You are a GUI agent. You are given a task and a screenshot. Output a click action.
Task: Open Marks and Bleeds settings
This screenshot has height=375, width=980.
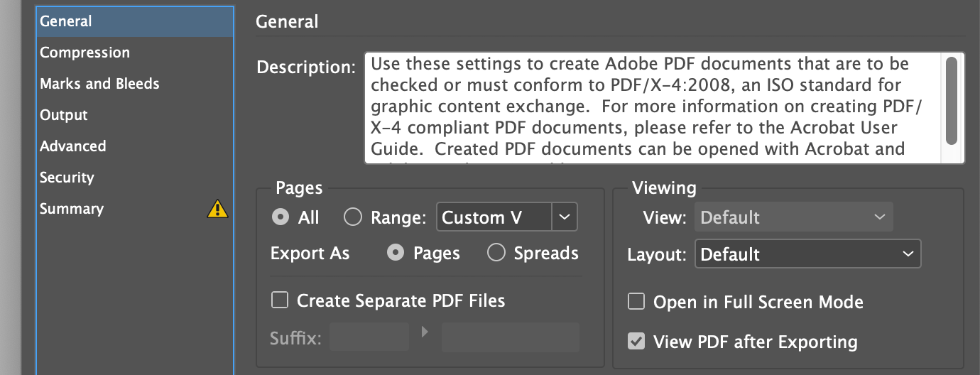click(135, 84)
